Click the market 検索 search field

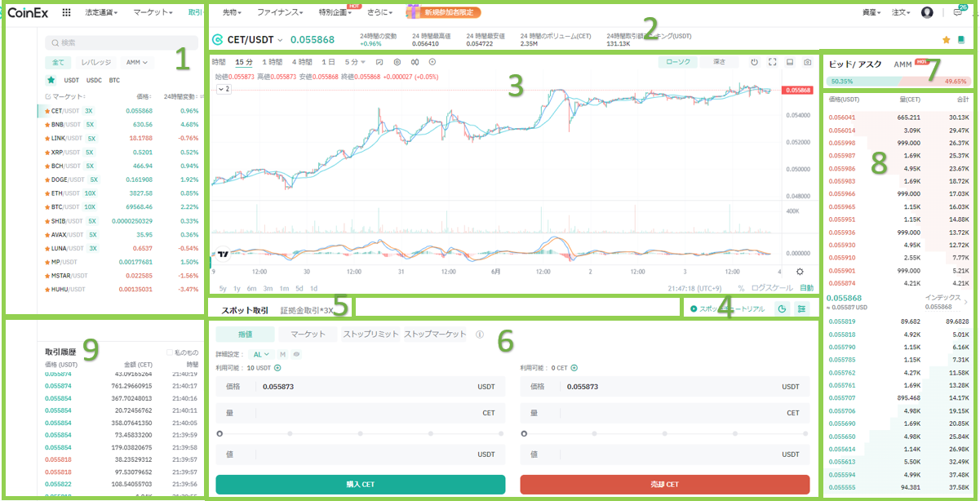pyautogui.click(x=122, y=42)
